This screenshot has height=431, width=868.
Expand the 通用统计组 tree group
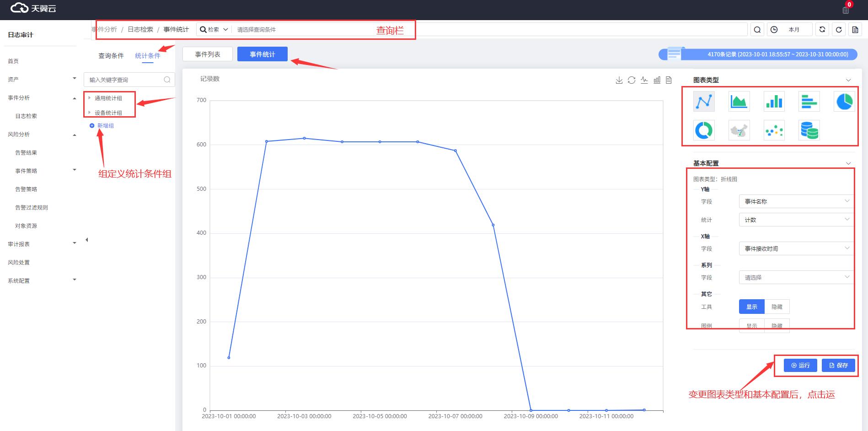[x=90, y=98]
